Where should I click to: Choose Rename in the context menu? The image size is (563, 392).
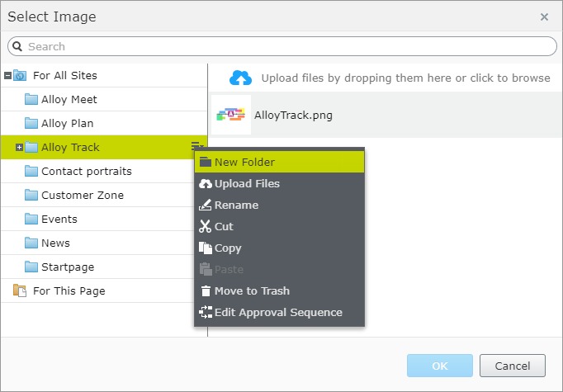236,205
